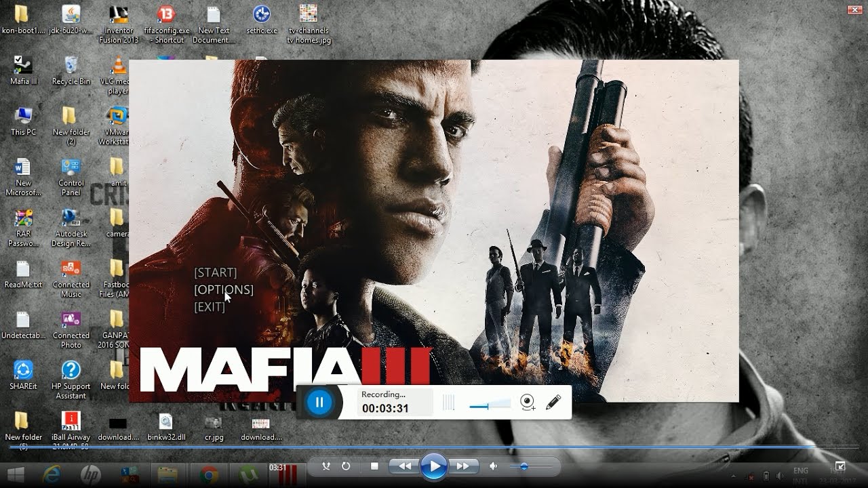Open the Fastboot Files folder
This screenshot has width=868, height=488.
(x=115, y=279)
